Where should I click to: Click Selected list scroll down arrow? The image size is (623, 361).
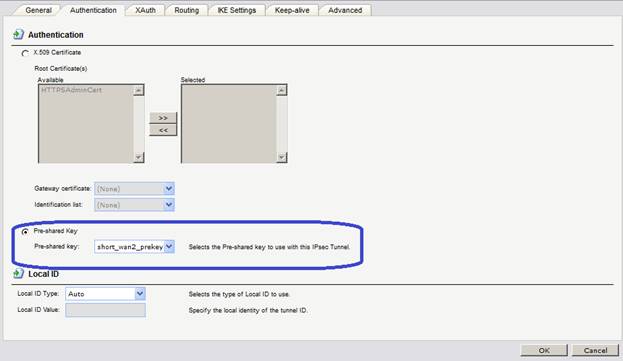tap(281, 157)
